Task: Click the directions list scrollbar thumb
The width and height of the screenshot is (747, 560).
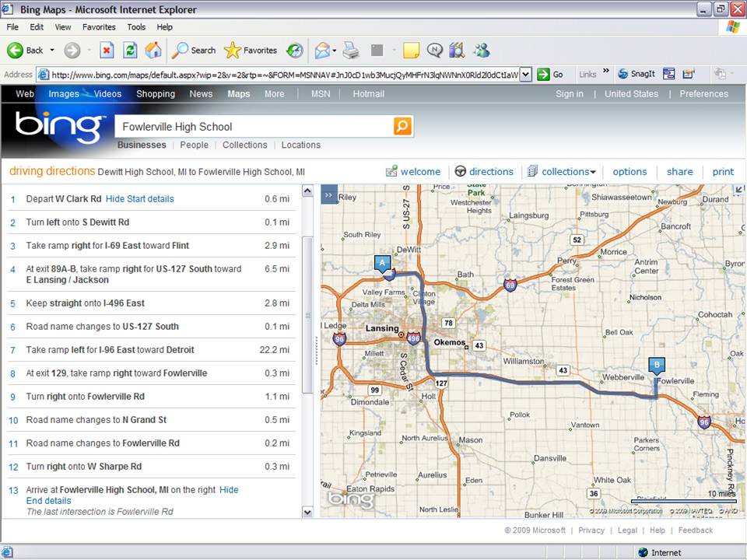Action: coord(307,315)
